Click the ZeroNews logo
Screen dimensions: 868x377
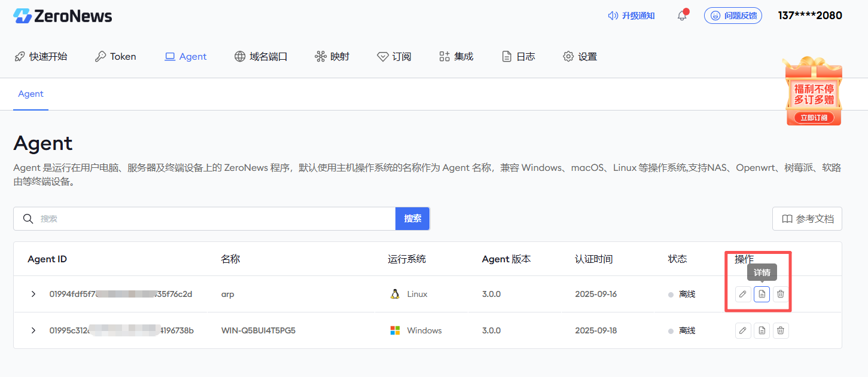[63, 16]
